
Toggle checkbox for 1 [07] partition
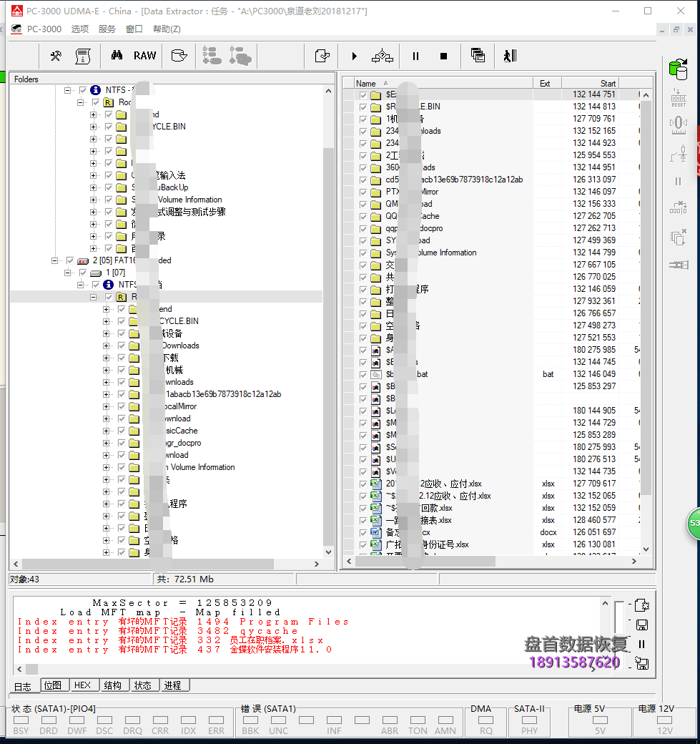[x=83, y=273]
